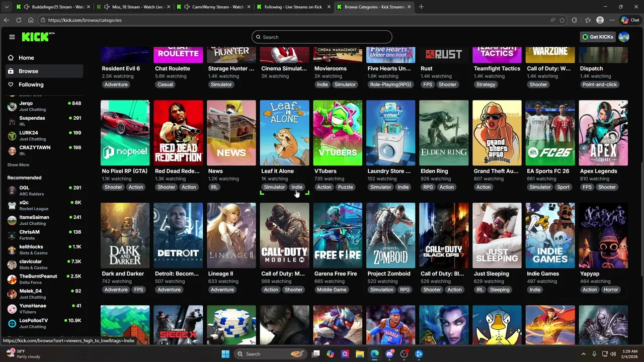The height and width of the screenshot is (362, 644).
Task: Open new browser tab plus icon
Action: [421, 7]
